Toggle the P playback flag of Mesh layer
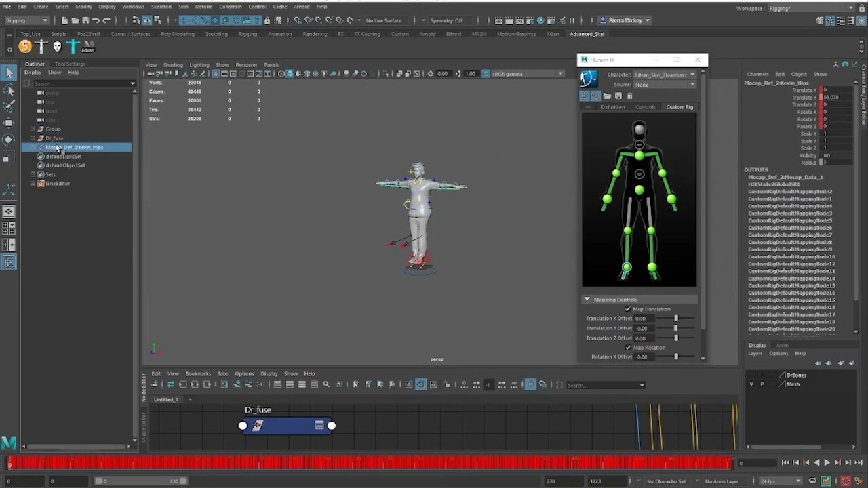868x488 pixels. (x=762, y=384)
